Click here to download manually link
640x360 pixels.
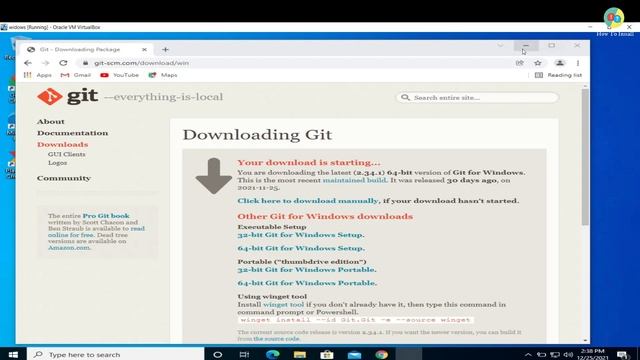pos(308,201)
